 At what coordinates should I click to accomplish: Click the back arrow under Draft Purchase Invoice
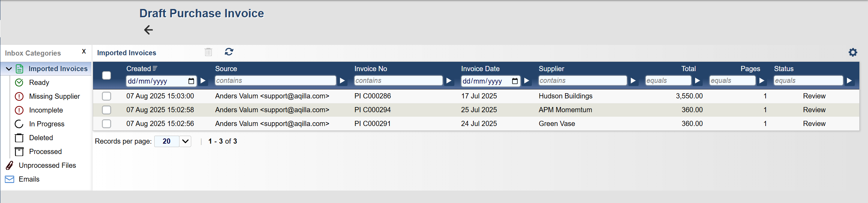point(148,30)
